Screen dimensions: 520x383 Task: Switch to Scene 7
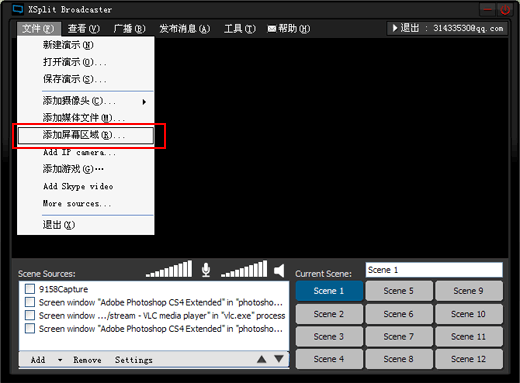(399, 336)
